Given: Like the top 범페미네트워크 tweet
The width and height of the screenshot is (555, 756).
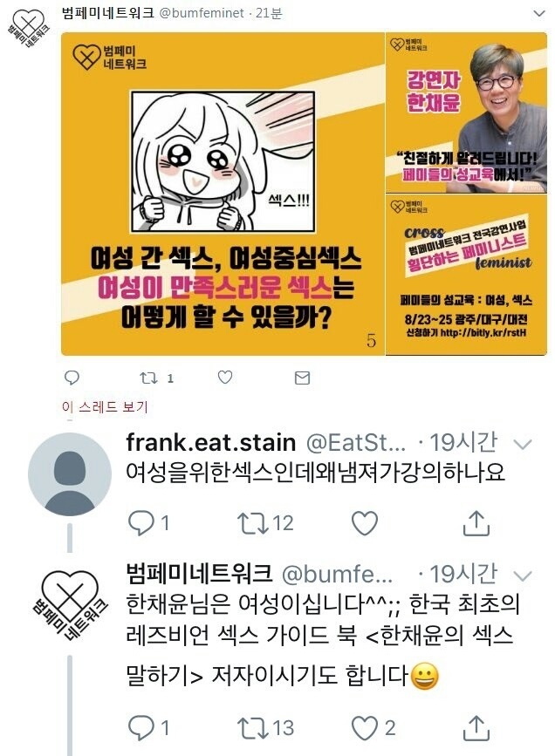Looking at the screenshot, I should coord(225,377).
